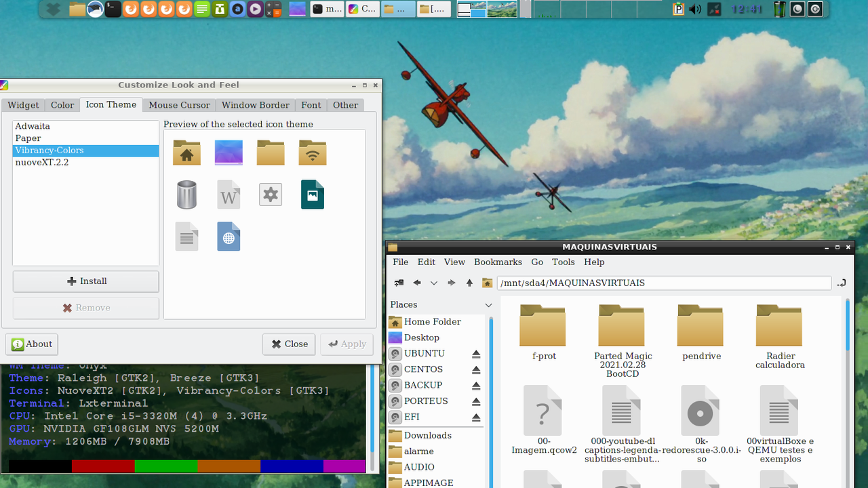Screen dimensions: 868x488
Task: Click the Install button
Action: 86,281
